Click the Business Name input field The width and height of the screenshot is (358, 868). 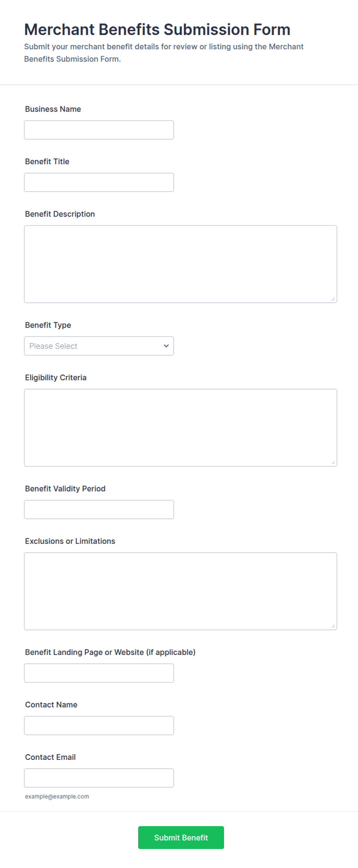coord(99,130)
